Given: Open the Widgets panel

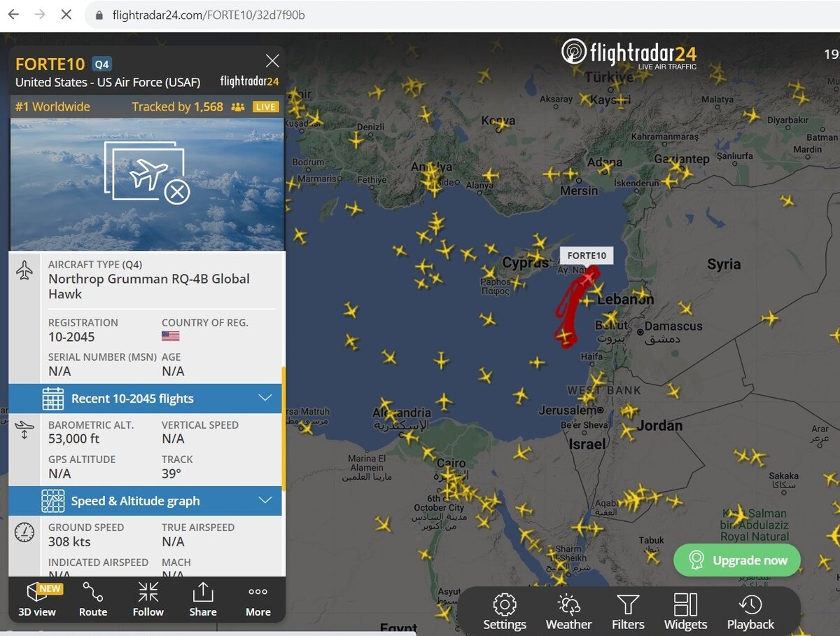Looking at the screenshot, I should pos(685,612).
